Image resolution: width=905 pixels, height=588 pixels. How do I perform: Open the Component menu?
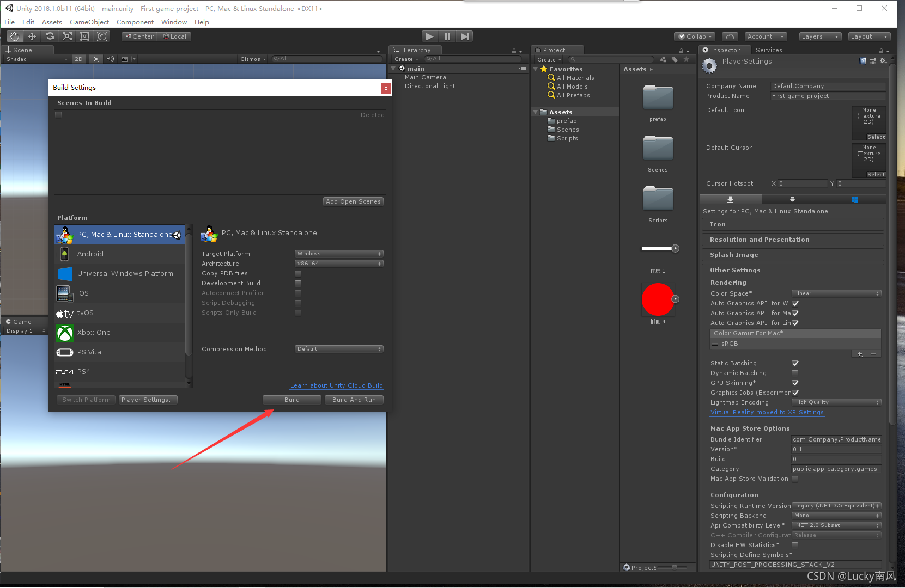135,22
